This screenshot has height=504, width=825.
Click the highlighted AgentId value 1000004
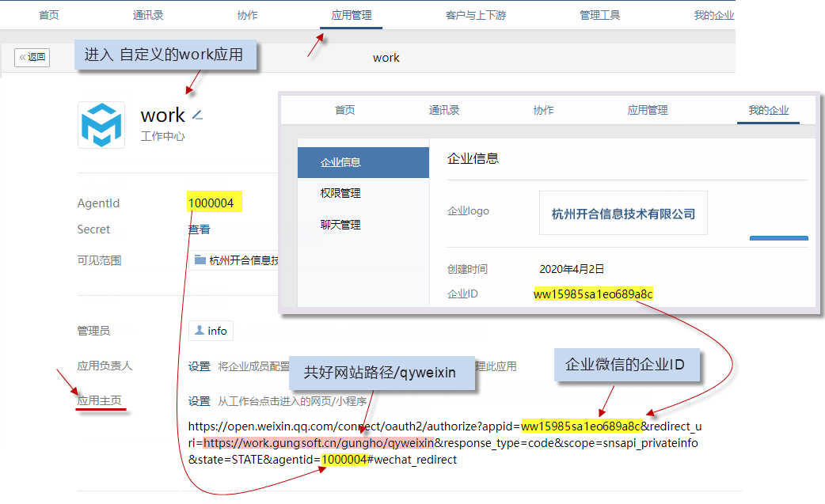tap(211, 203)
